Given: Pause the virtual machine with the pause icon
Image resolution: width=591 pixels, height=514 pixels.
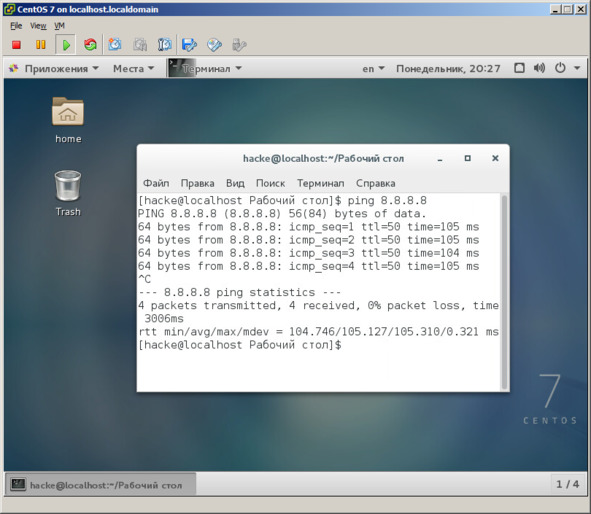Looking at the screenshot, I should (40, 45).
